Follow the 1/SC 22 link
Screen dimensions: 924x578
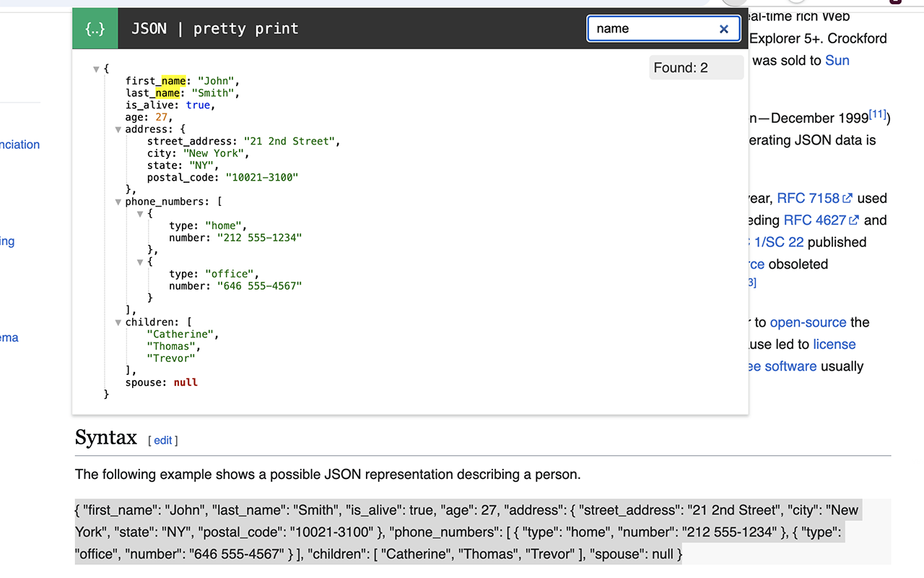[779, 242]
